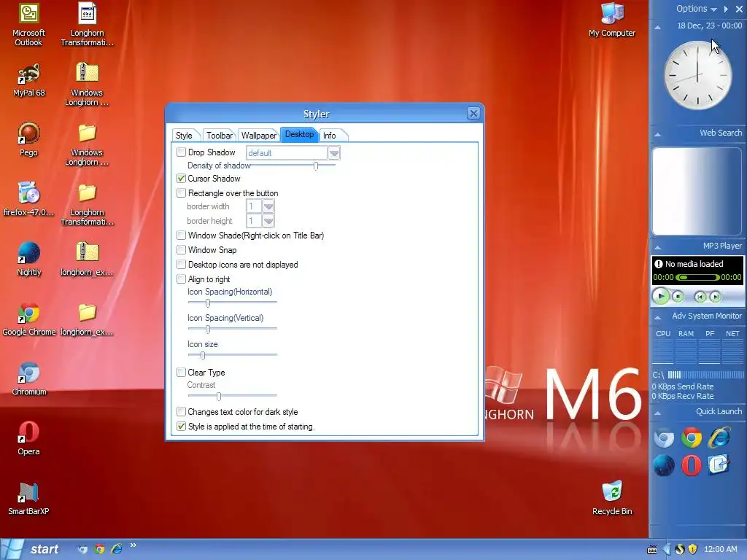Launch Chromium from sidebar Quick Launch
This screenshot has width=747, height=560.
click(x=664, y=438)
